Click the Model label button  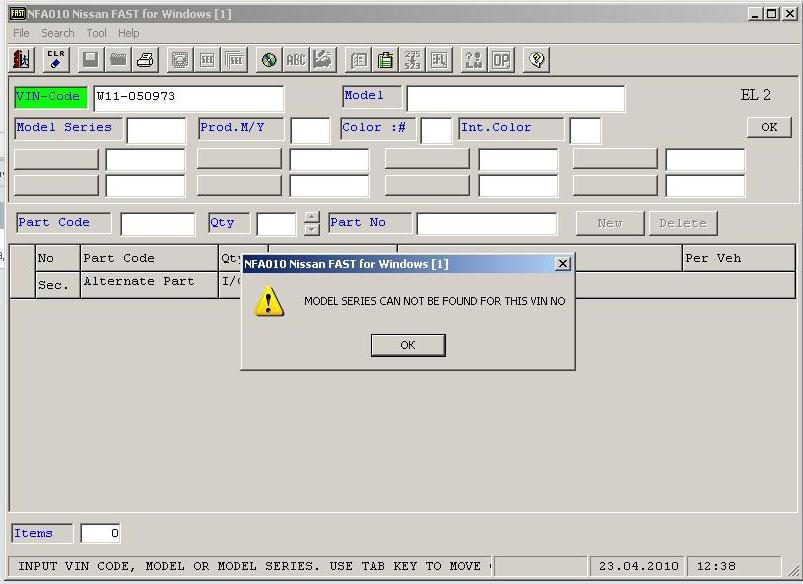(372, 96)
